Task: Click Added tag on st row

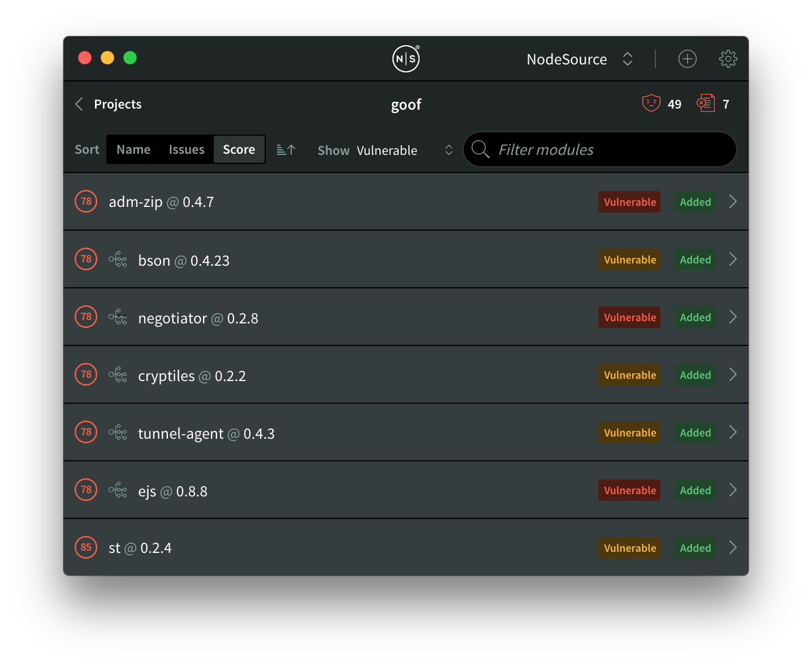Action: point(695,548)
